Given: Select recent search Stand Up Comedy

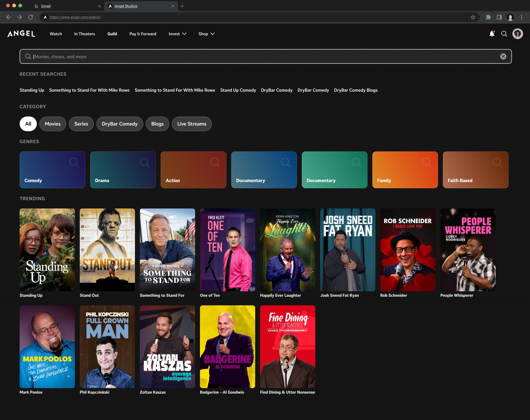Looking at the screenshot, I should point(238,90).
